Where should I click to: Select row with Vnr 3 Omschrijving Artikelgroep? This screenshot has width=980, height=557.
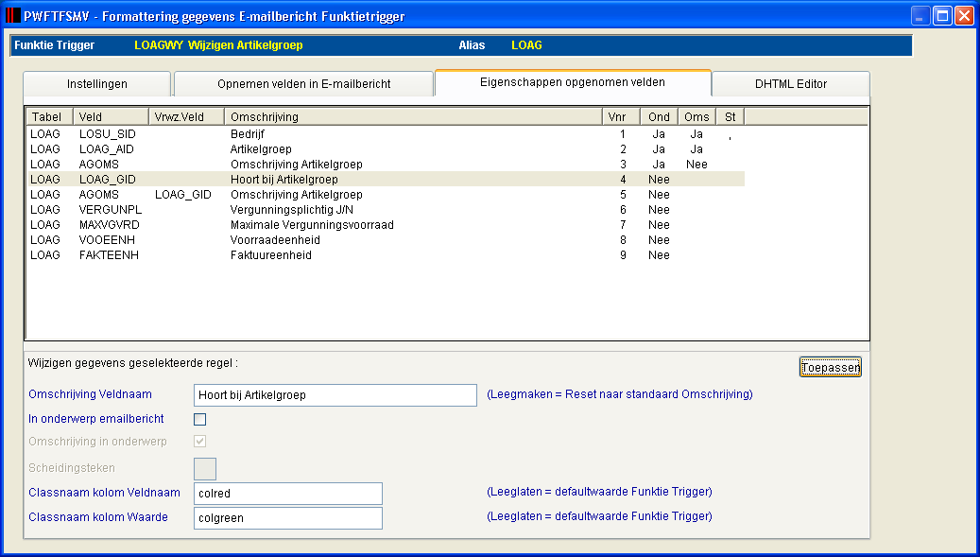click(x=386, y=165)
